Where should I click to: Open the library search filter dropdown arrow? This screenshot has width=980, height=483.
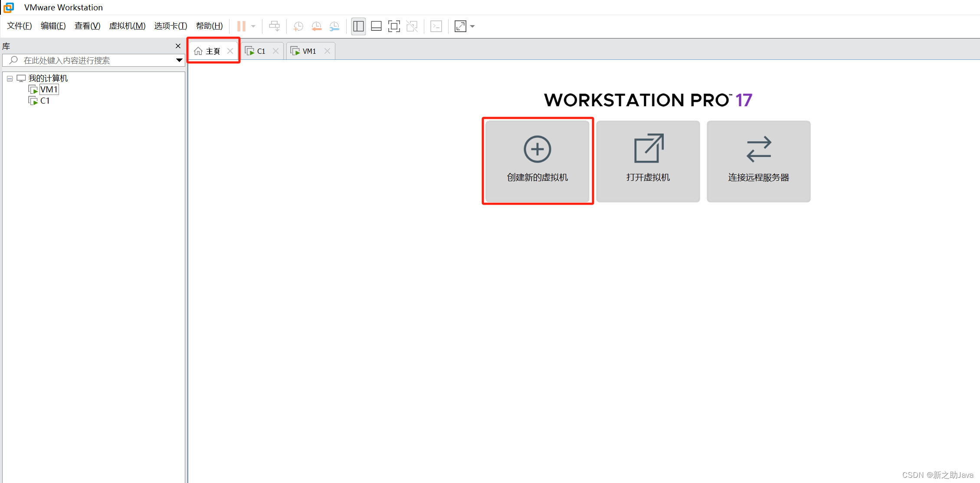(179, 60)
